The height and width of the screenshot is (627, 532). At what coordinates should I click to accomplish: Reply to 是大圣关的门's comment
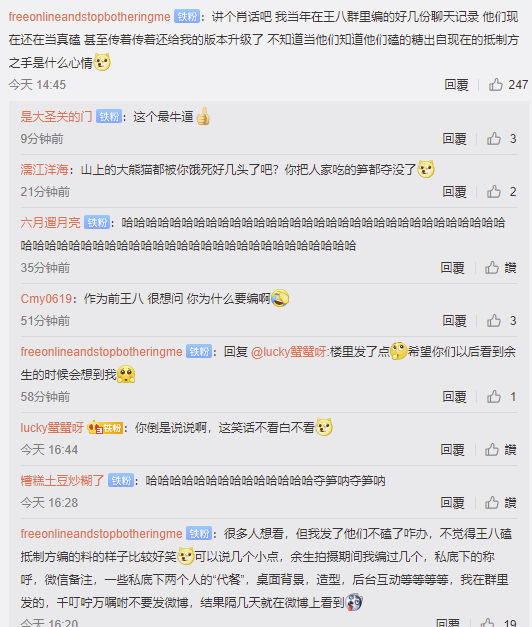point(454,139)
